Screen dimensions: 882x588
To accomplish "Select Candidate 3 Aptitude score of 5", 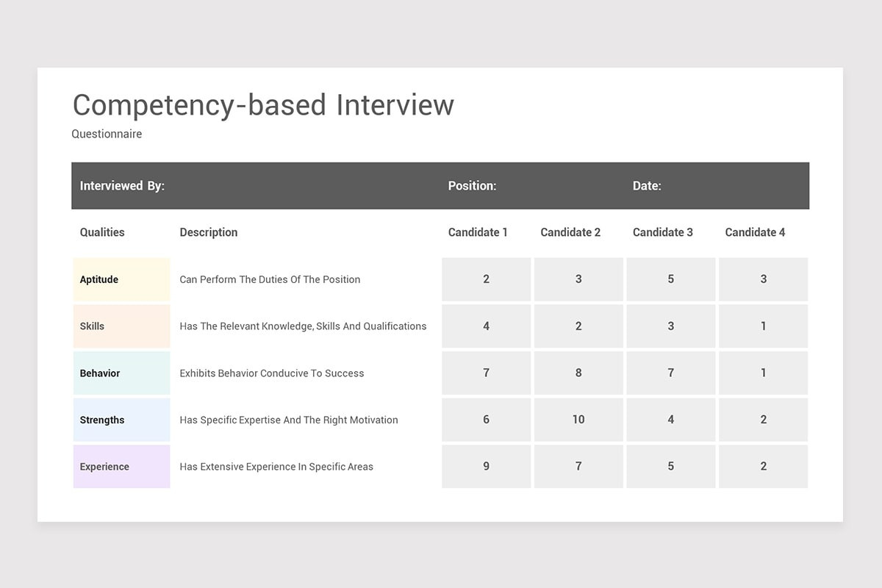I will [670, 279].
